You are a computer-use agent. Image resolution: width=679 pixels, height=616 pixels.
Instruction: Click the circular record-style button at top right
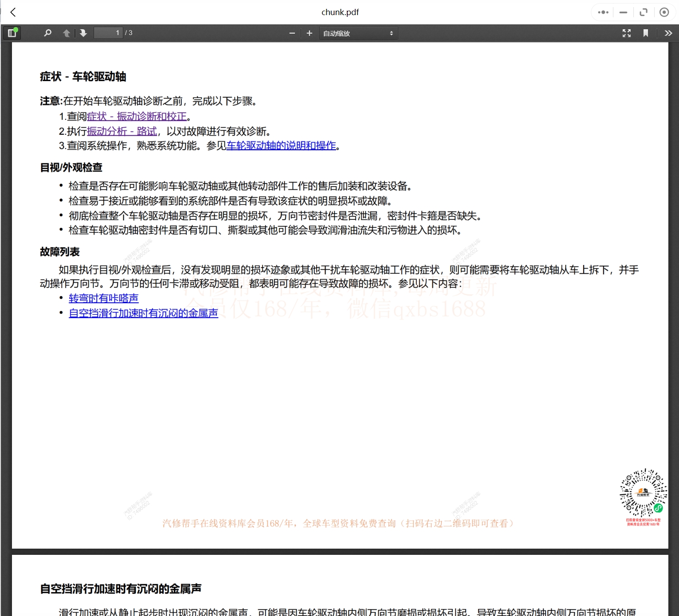pos(664,12)
